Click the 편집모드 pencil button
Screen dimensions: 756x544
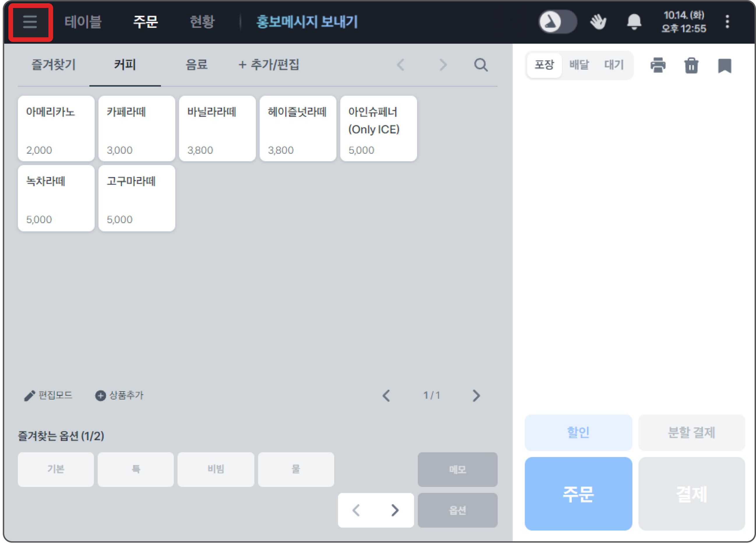[x=48, y=396]
